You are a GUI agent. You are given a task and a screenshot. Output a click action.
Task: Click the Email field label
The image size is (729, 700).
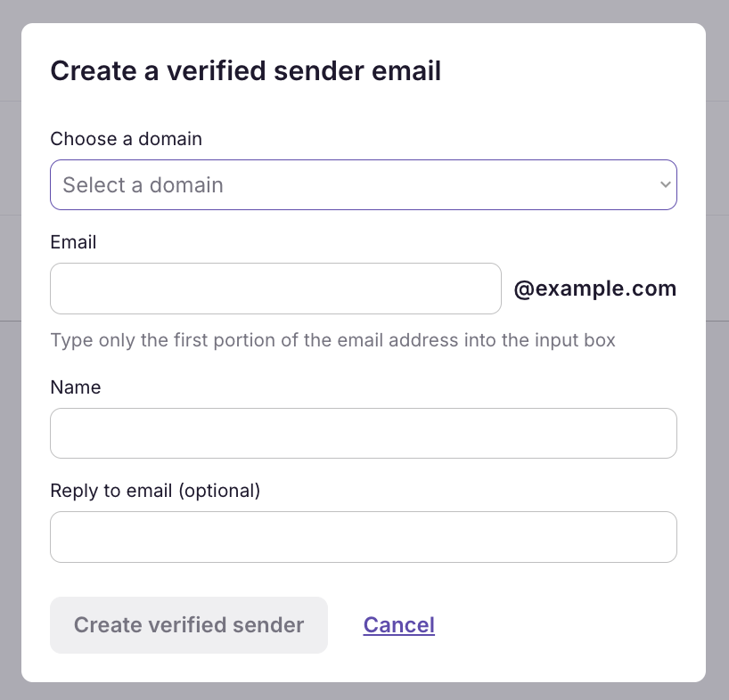73,242
